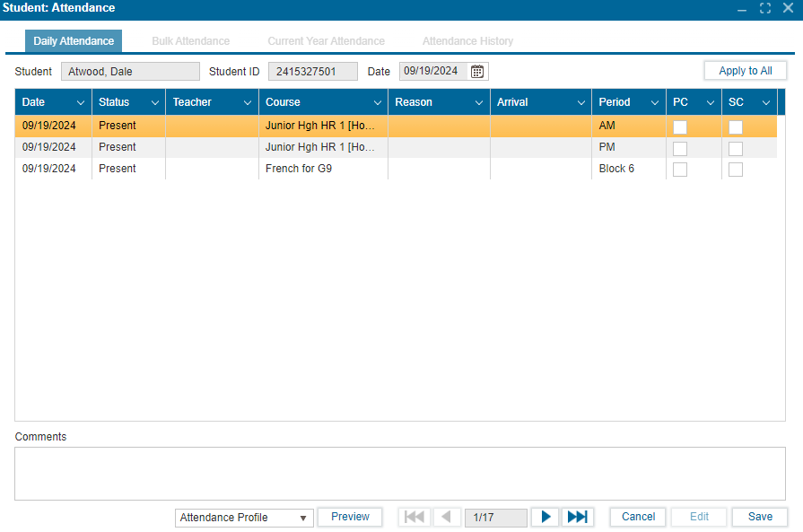Close the Student Attendance window

click(788, 8)
